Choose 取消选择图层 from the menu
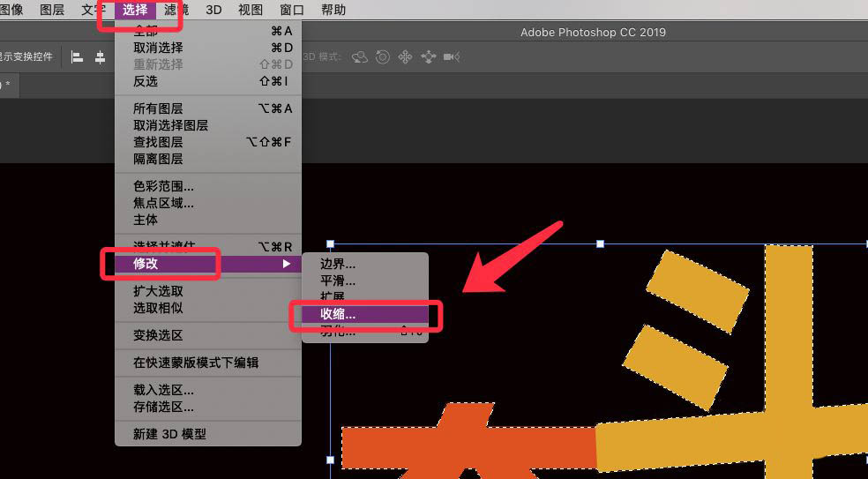 208,125
